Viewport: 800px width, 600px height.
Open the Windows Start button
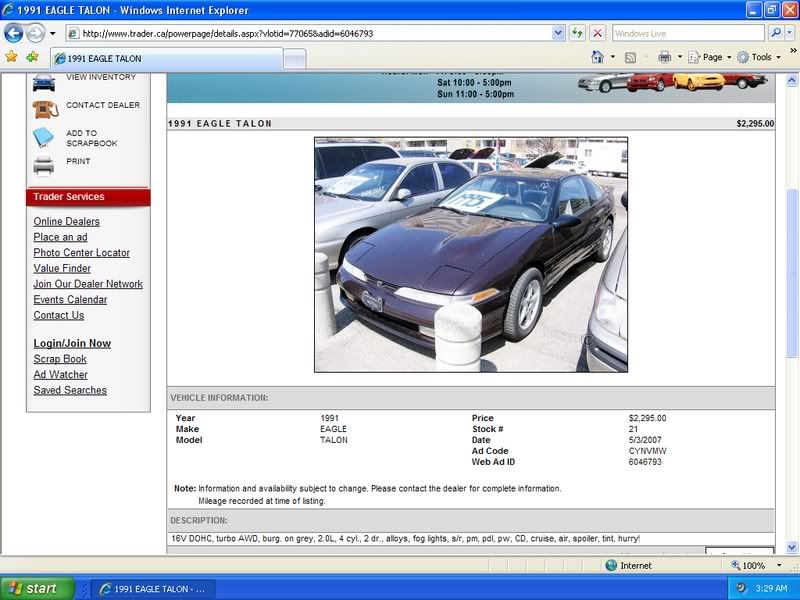pyautogui.click(x=37, y=588)
